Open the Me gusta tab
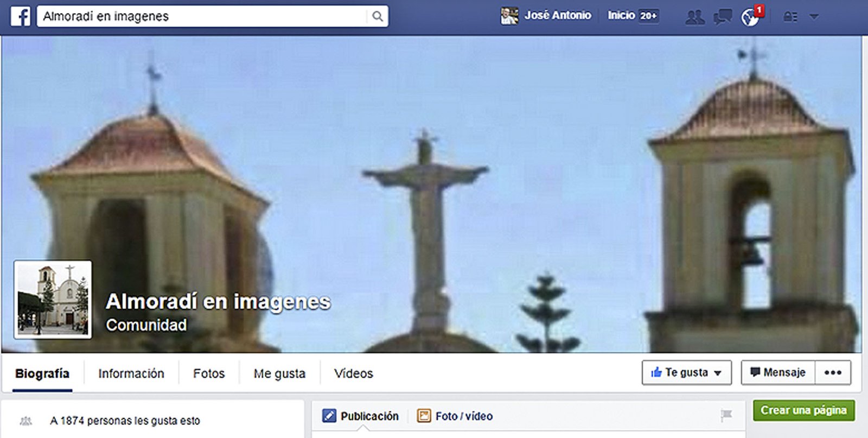The width and height of the screenshot is (868, 438). click(279, 373)
